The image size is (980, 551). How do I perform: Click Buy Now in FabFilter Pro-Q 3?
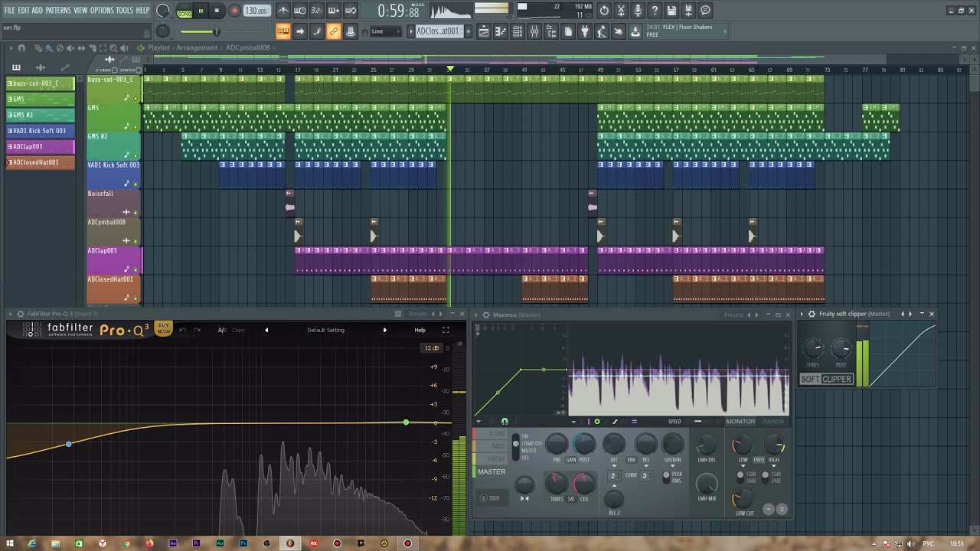(164, 328)
